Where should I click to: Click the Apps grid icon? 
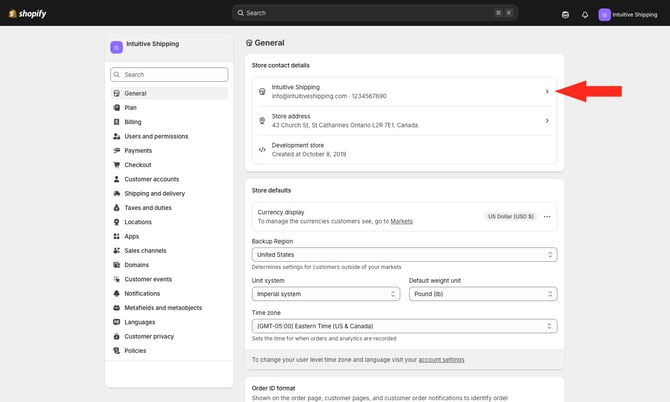click(x=116, y=236)
